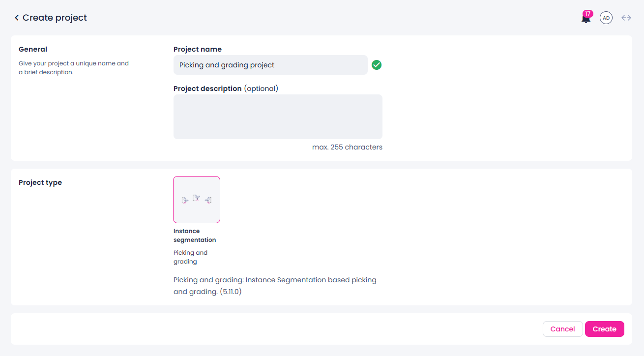Viewport: 644px width, 356px height.
Task: Click into the Project description text area
Action: coord(278,117)
